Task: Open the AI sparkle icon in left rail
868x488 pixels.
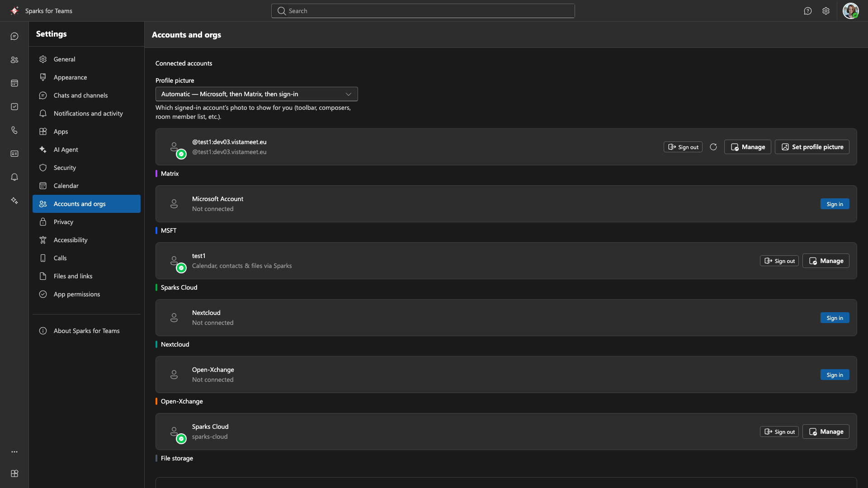Action: click(14, 201)
